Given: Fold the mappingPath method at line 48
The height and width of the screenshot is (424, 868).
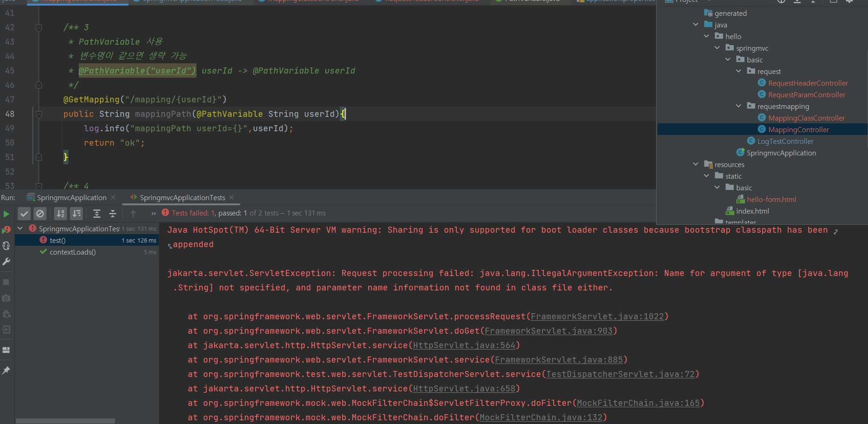Looking at the screenshot, I should tap(39, 114).
